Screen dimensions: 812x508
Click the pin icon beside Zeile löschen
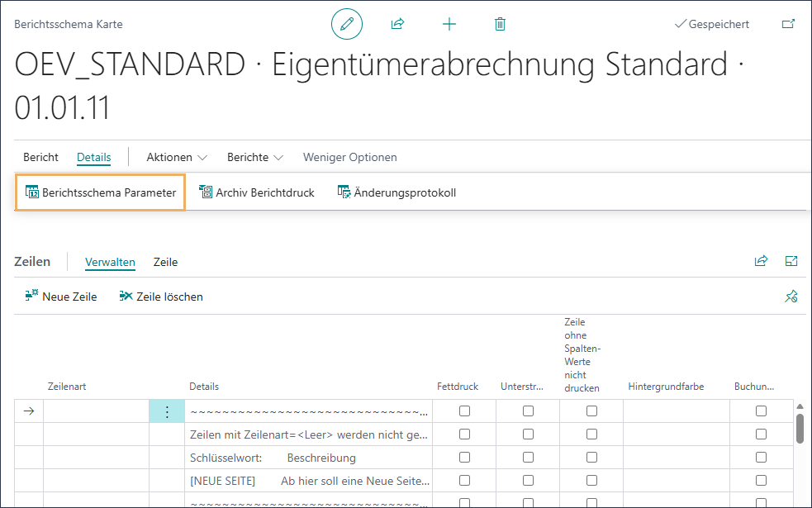pyautogui.click(x=791, y=297)
